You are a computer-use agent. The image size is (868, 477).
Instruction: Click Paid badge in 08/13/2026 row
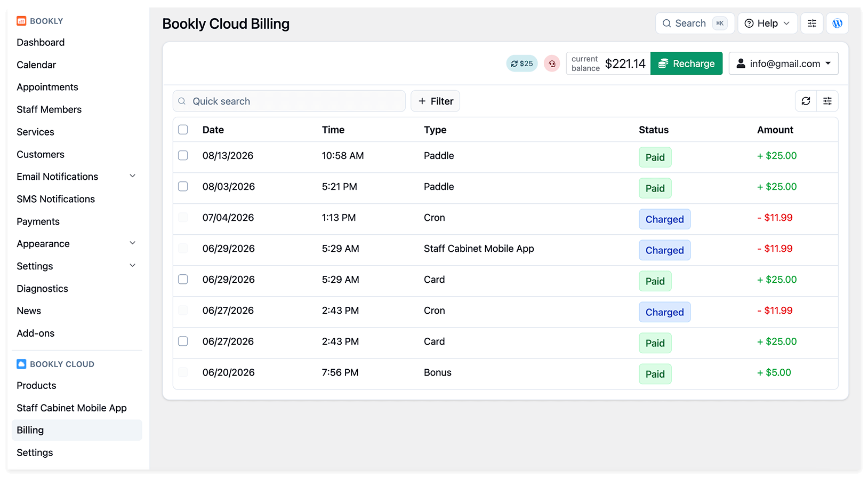pos(655,157)
